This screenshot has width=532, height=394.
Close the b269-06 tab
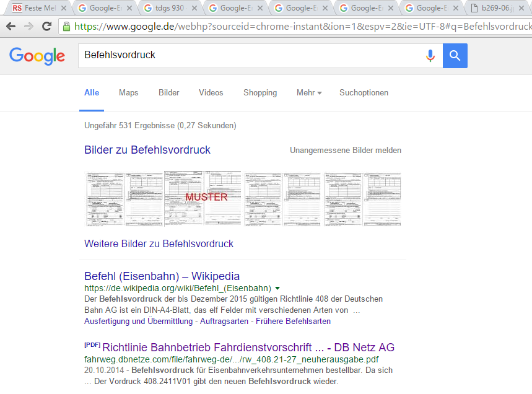coord(521,8)
